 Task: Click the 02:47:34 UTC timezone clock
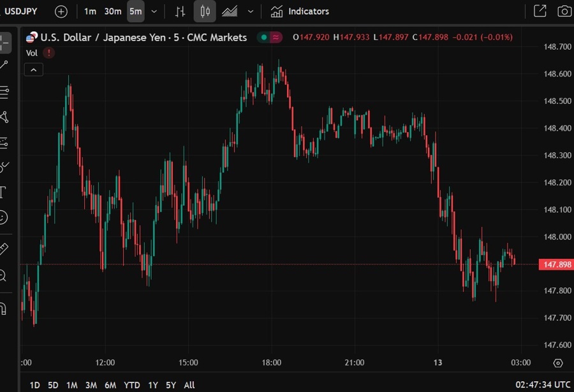543,385
